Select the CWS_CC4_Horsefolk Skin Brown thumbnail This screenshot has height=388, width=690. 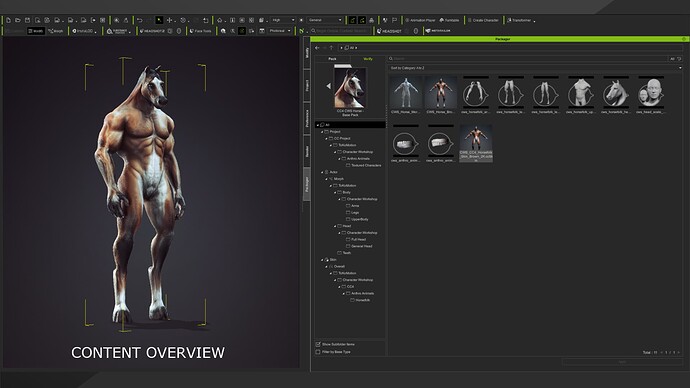(x=476, y=143)
